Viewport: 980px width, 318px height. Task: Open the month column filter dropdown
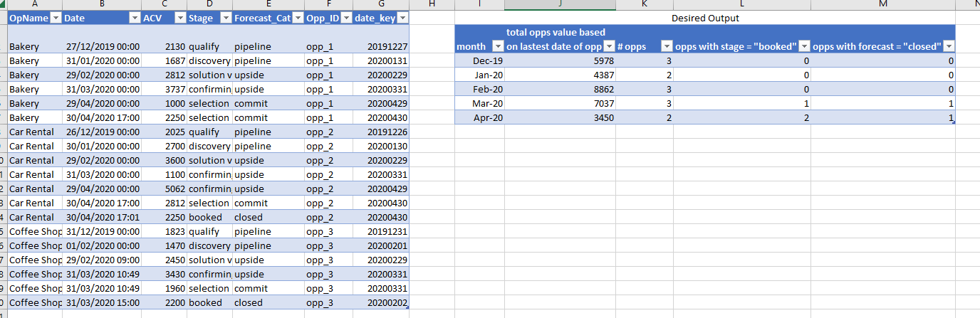pyautogui.click(x=498, y=47)
